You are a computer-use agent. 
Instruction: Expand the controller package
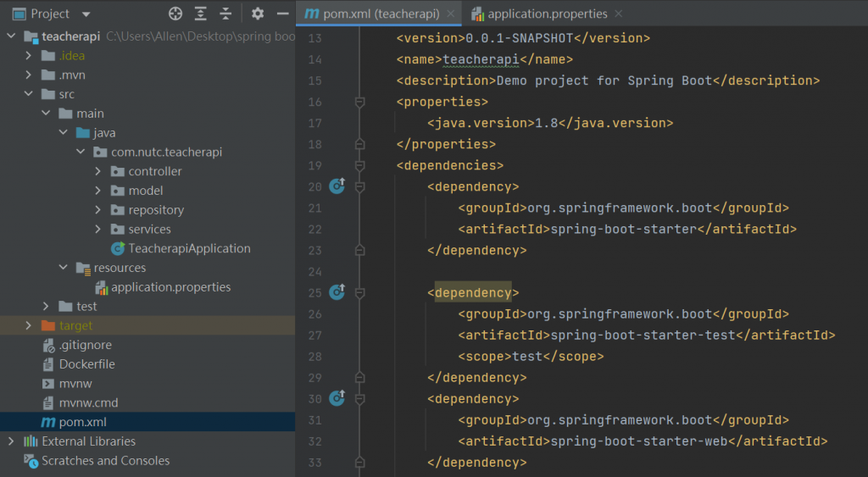98,171
